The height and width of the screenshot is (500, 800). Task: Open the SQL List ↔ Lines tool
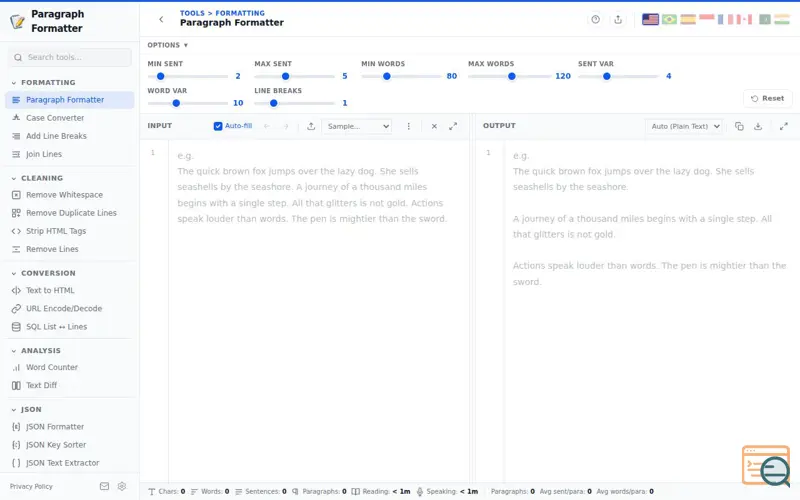coord(69,327)
